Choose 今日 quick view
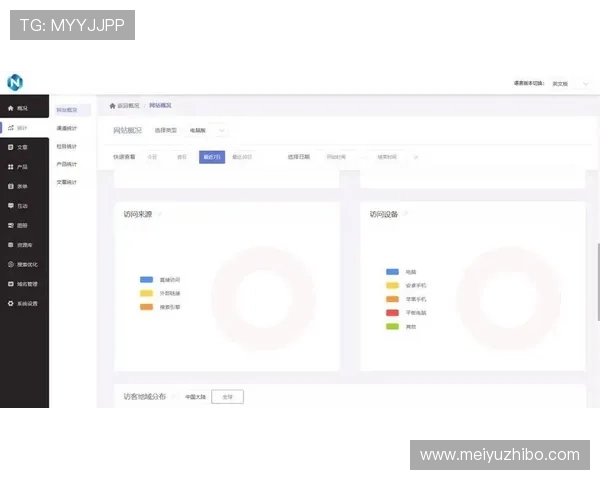 point(152,157)
